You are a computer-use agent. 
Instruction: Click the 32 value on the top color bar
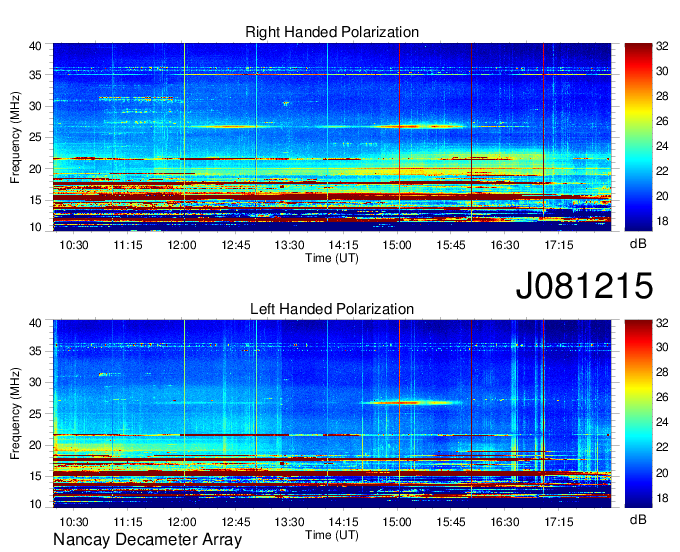[662, 46]
